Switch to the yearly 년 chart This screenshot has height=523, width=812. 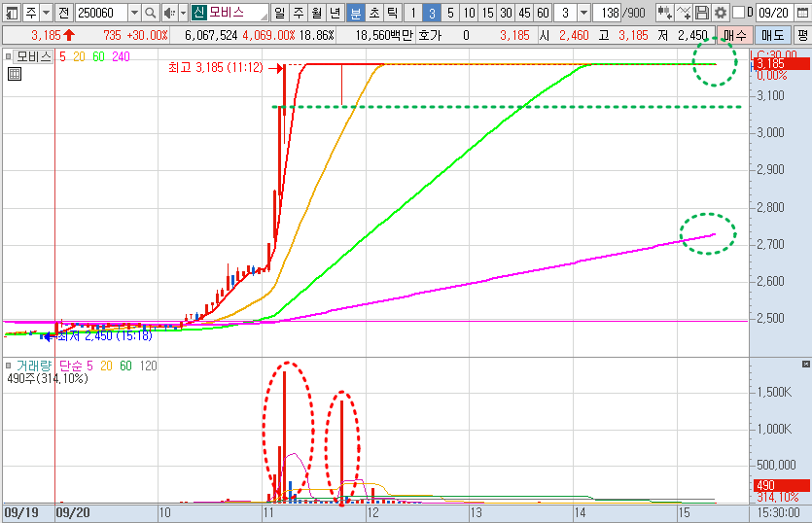(335, 13)
